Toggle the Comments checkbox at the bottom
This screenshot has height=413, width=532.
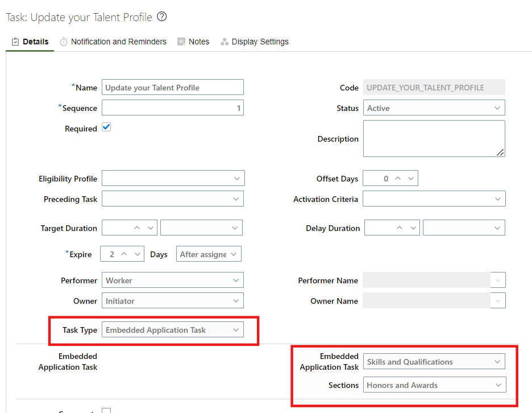click(x=106, y=410)
